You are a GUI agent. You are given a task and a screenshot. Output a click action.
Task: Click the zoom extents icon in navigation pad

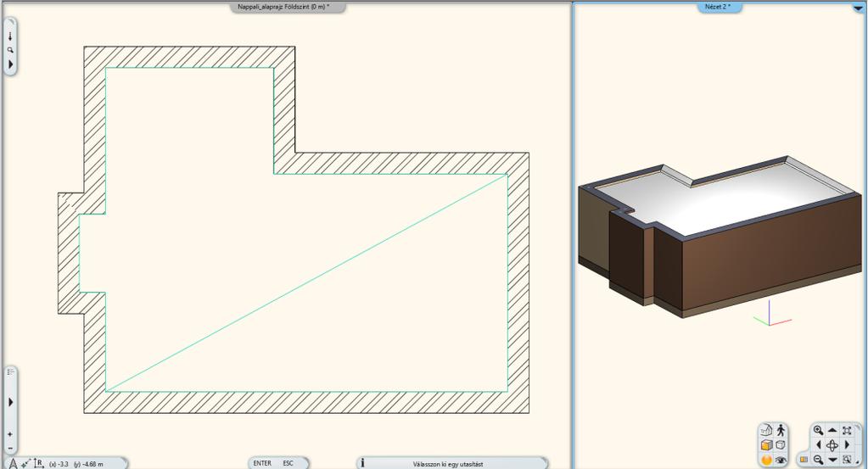coord(847,430)
